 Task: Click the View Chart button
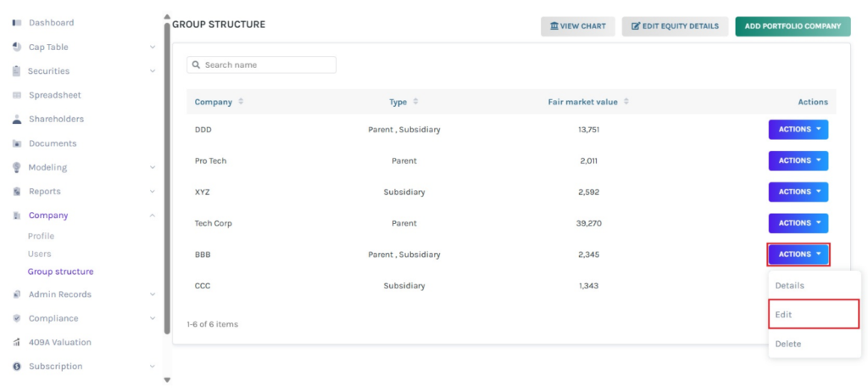coord(578,26)
